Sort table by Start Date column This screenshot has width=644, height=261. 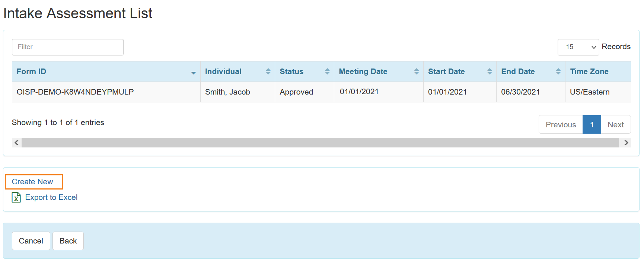[x=490, y=71]
